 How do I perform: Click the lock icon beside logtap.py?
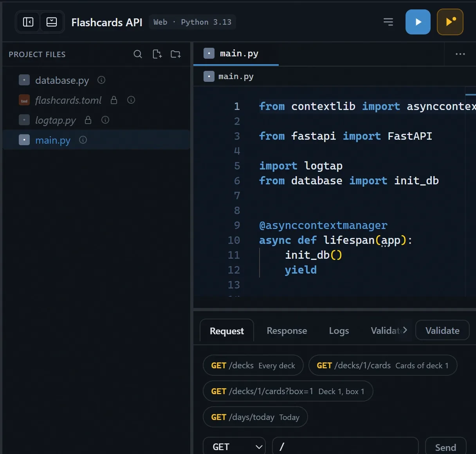click(88, 120)
